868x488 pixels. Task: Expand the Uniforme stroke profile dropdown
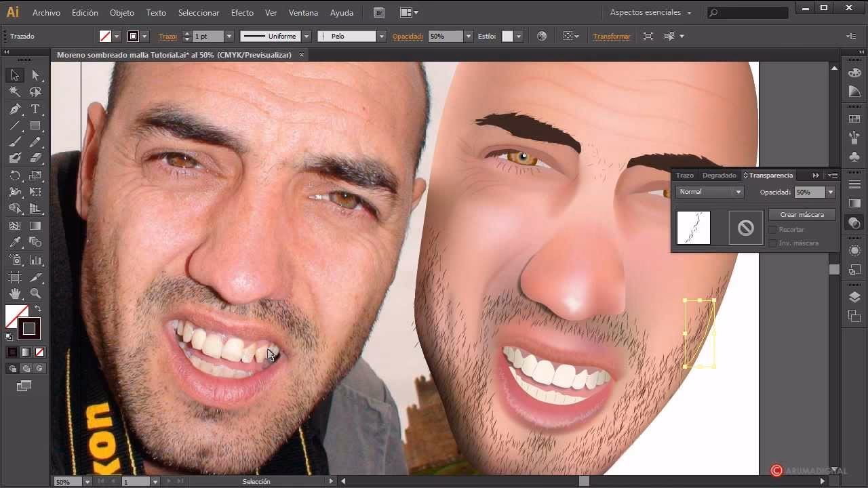tap(307, 37)
